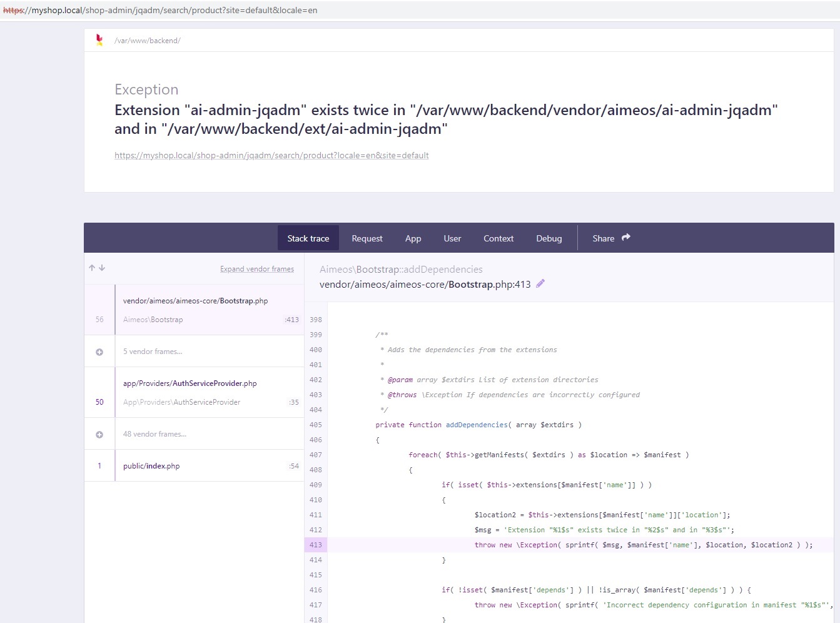Screen dimensions: 840x623
Task: Click the if isset extensions line 409
Action: [547, 485]
